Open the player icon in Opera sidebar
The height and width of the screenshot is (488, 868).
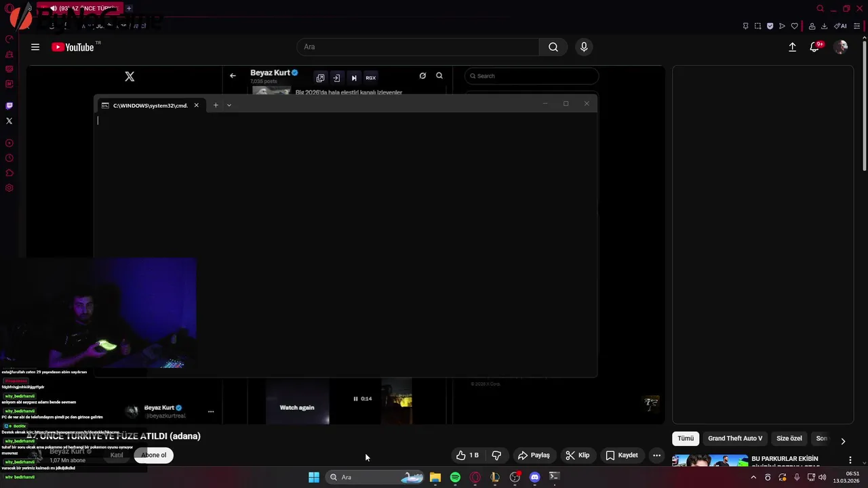click(x=9, y=143)
